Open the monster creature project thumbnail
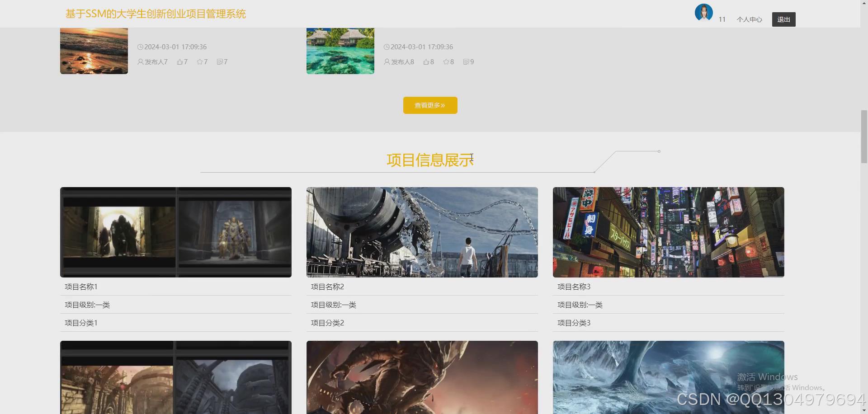Viewport: 868px width, 414px height. (x=422, y=377)
